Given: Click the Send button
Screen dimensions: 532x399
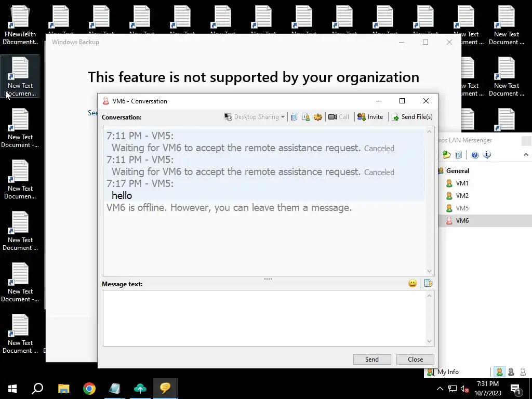Looking at the screenshot, I should click(372, 360).
